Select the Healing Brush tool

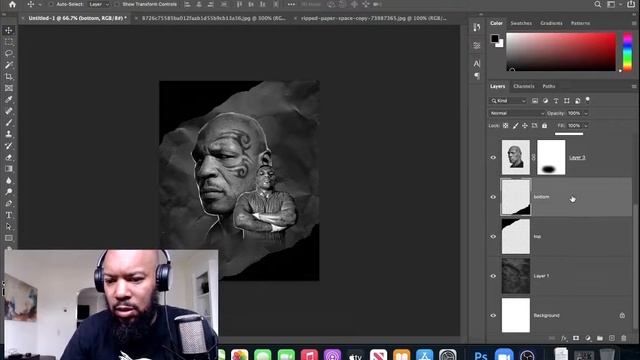tap(9, 111)
